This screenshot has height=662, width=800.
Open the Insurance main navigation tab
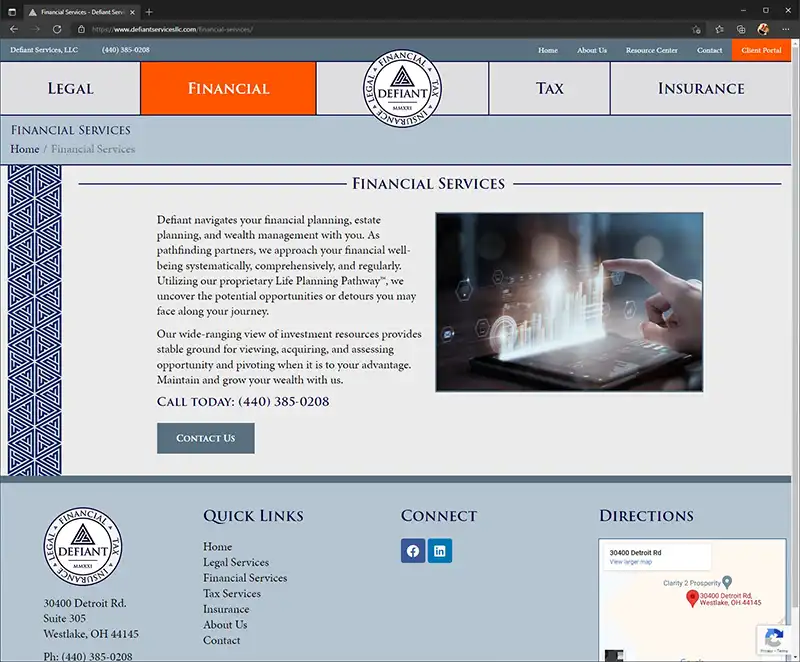coord(701,88)
